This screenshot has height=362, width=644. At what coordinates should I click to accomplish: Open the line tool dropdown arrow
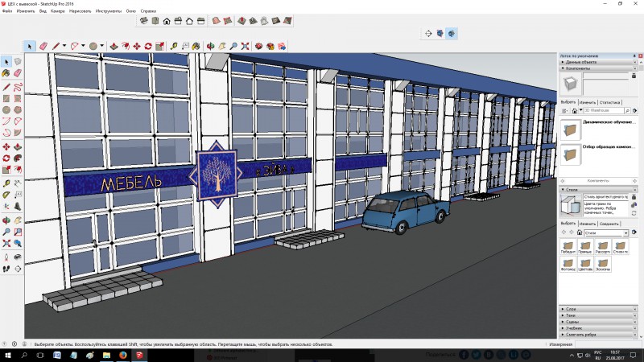pyautogui.click(x=66, y=46)
